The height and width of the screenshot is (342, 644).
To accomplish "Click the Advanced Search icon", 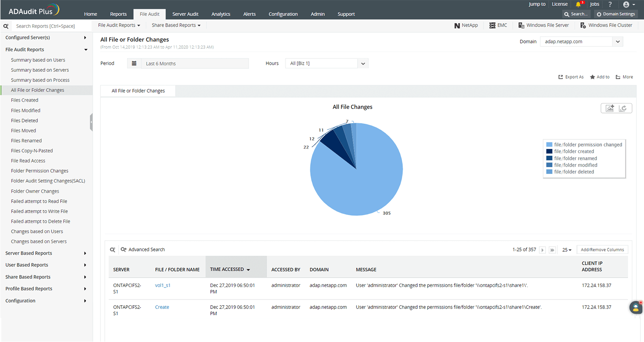I will (x=124, y=249).
